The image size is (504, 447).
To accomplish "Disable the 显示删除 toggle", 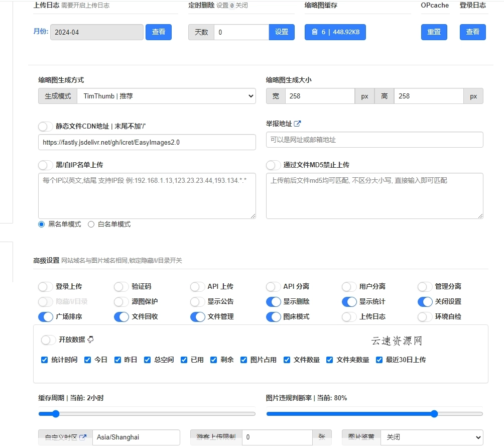I will (x=274, y=301).
